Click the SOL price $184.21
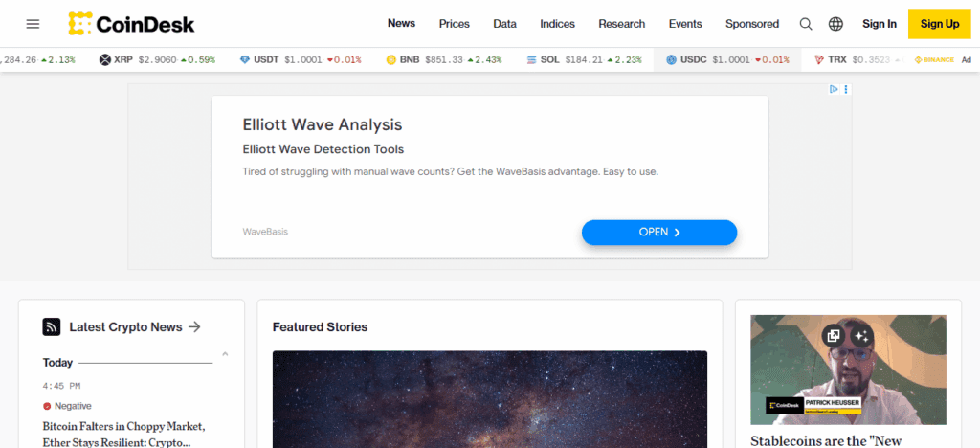The height and width of the screenshot is (448, 980). pos(584,60)
